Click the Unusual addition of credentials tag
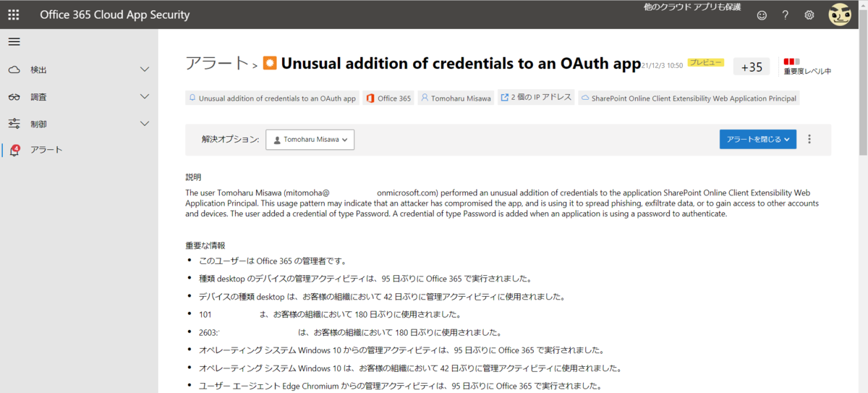The image size is (868, 393). point(273,98)
